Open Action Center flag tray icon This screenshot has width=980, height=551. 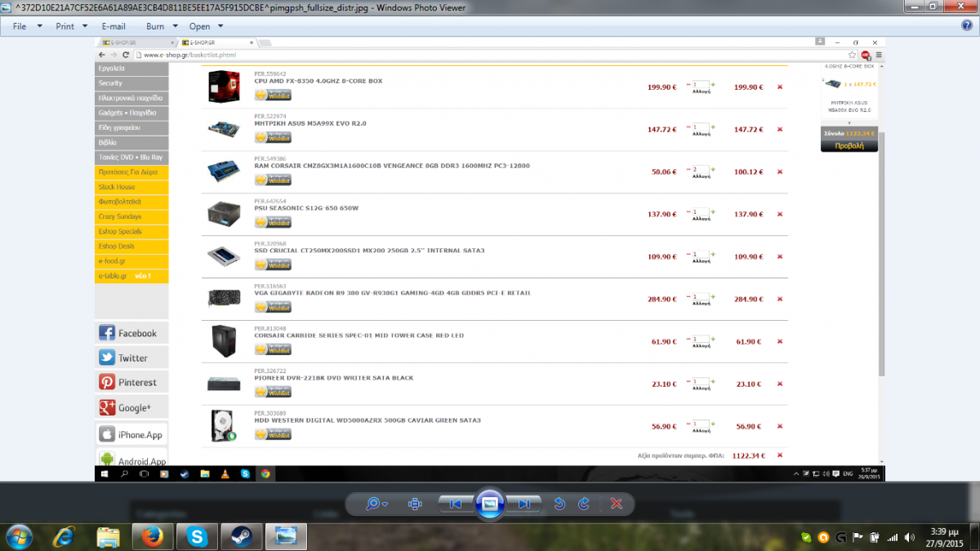[x=857, y=537]
